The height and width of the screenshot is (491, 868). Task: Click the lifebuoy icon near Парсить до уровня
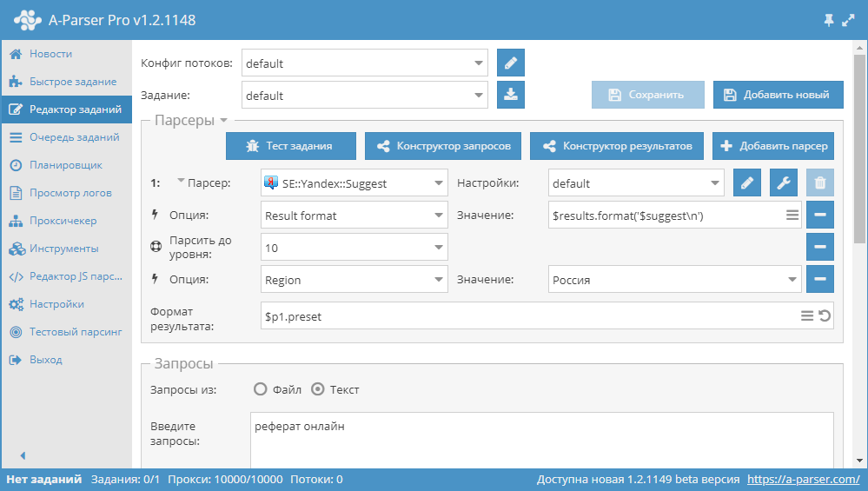[x=156, y=246]
